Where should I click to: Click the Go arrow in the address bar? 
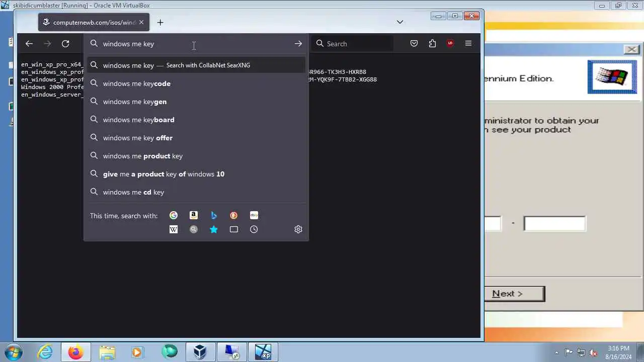298,44
